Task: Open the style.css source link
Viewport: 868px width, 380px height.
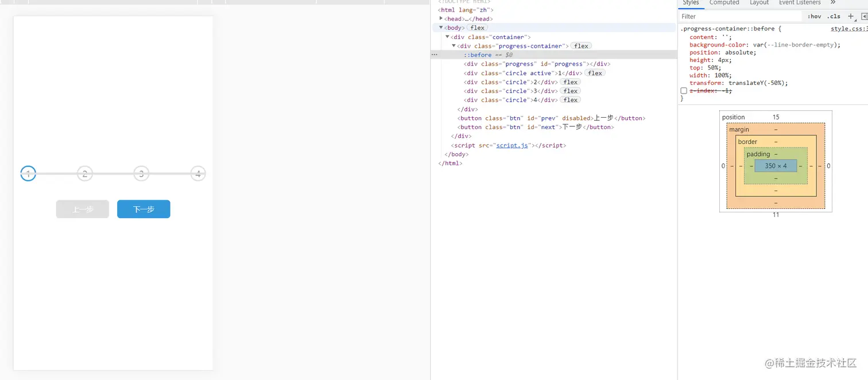Action: [848, 29]
